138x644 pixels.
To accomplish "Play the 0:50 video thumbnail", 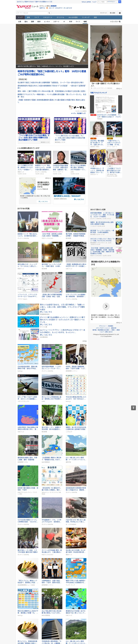I will tap(26, 157).
